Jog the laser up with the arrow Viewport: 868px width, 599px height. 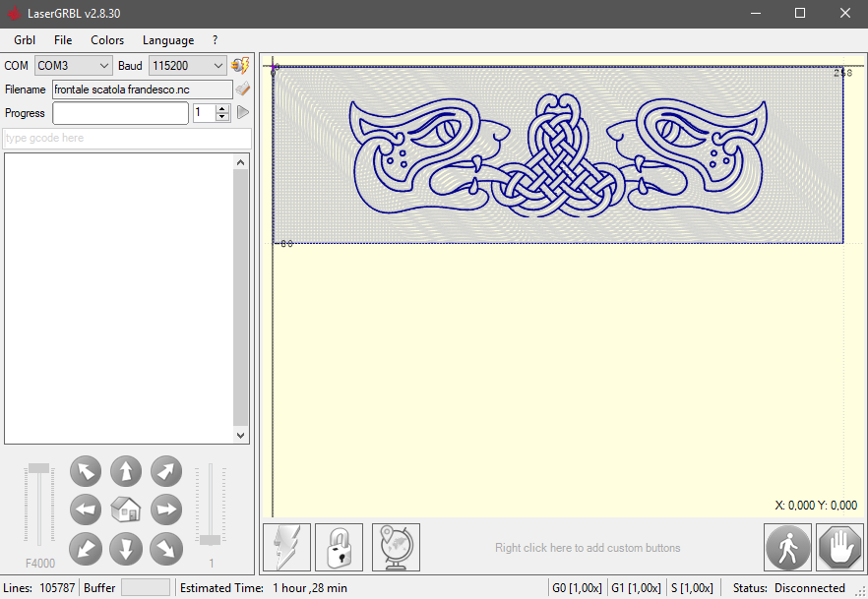coord(126,472)
